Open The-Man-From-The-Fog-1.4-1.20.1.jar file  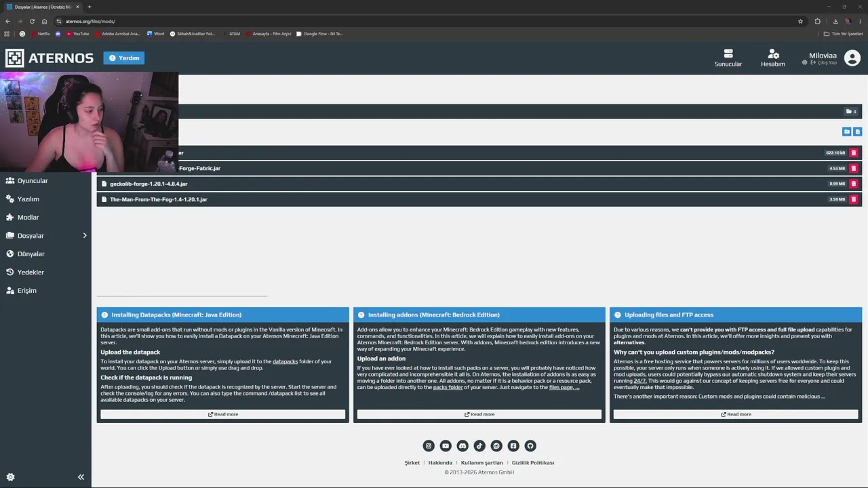[159, 199]
